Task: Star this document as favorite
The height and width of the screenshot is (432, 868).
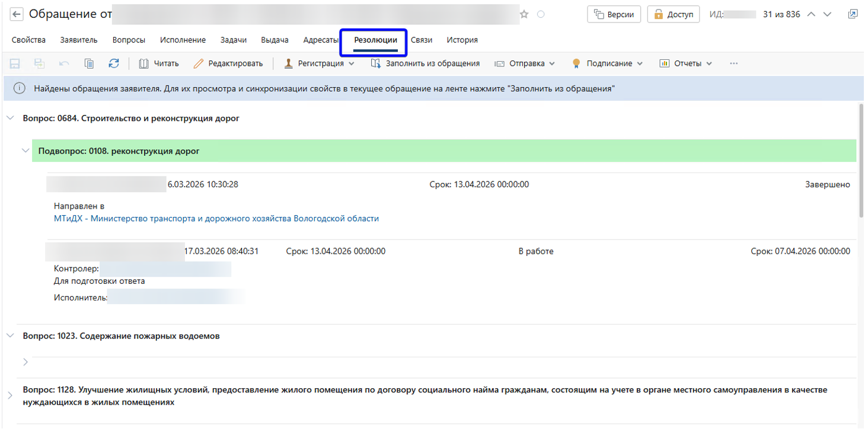Action: click(x=524, y=14)
